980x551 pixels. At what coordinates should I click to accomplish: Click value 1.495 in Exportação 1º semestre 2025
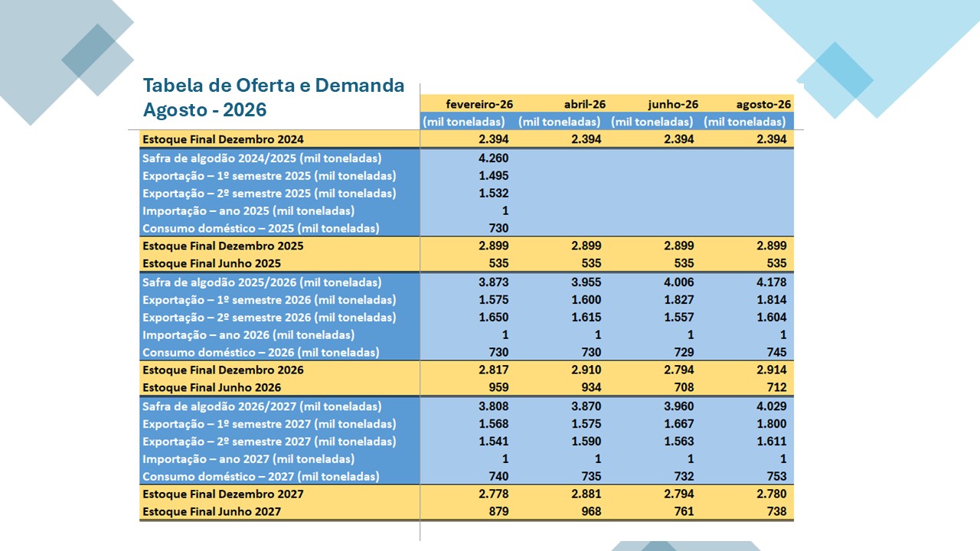point(494,176)
